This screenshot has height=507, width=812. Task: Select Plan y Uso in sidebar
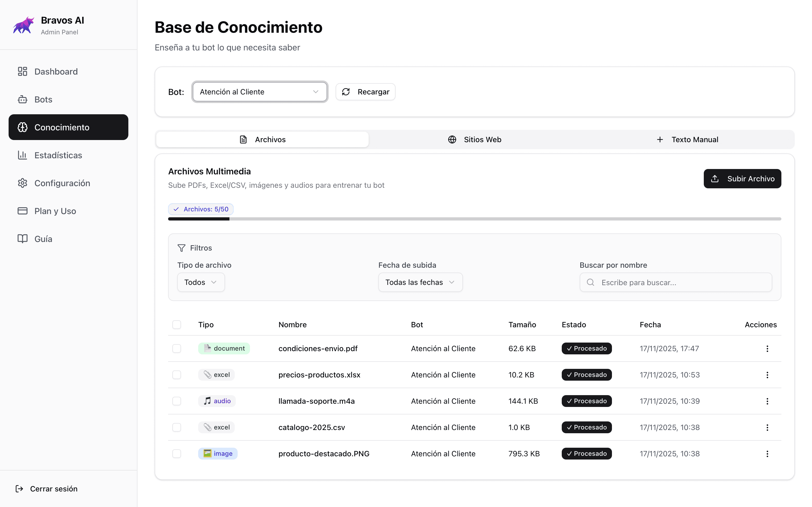point(55,211)
